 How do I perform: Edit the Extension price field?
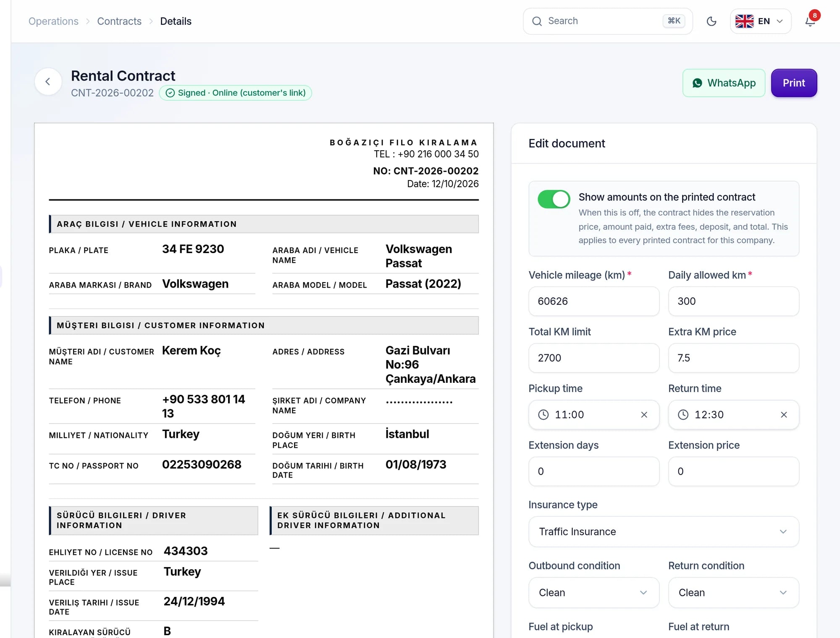coord(733,471)
